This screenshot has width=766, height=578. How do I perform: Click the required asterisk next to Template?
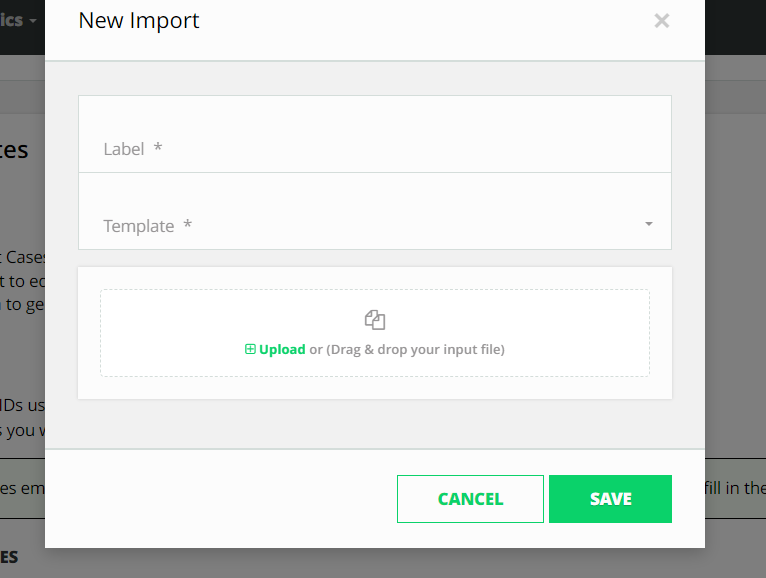[187, 225]
